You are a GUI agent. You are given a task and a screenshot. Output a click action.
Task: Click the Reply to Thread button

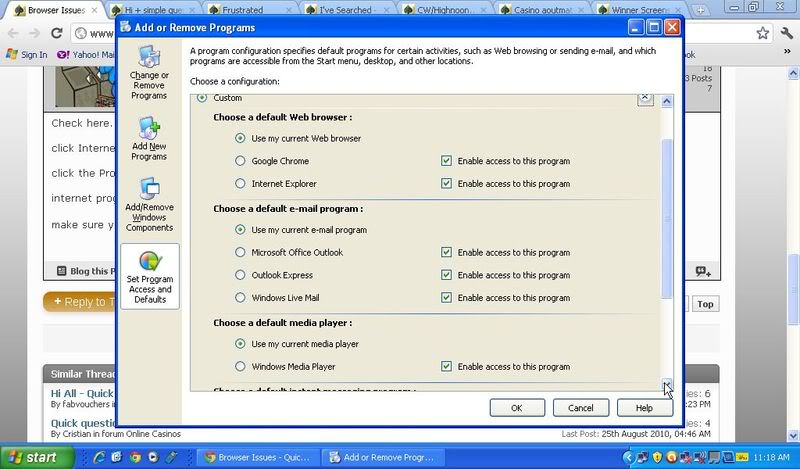82,302
